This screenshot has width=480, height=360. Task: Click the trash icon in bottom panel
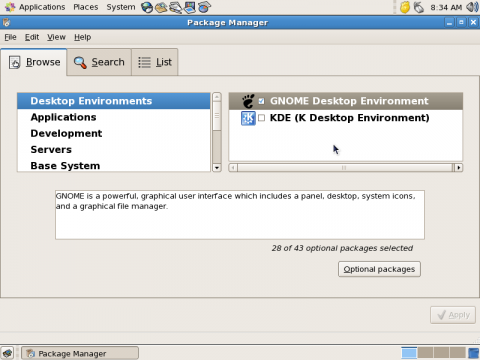tap(473, 353)
